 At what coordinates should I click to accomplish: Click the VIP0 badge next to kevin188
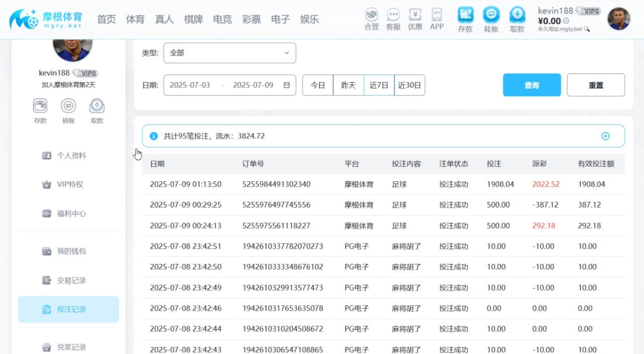point(589,10)
